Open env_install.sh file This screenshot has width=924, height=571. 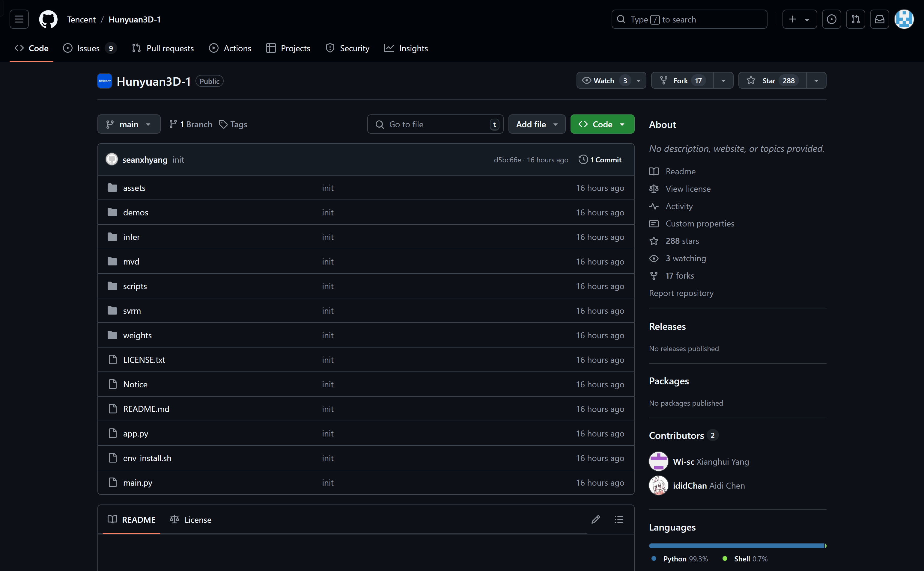[148, 458]
